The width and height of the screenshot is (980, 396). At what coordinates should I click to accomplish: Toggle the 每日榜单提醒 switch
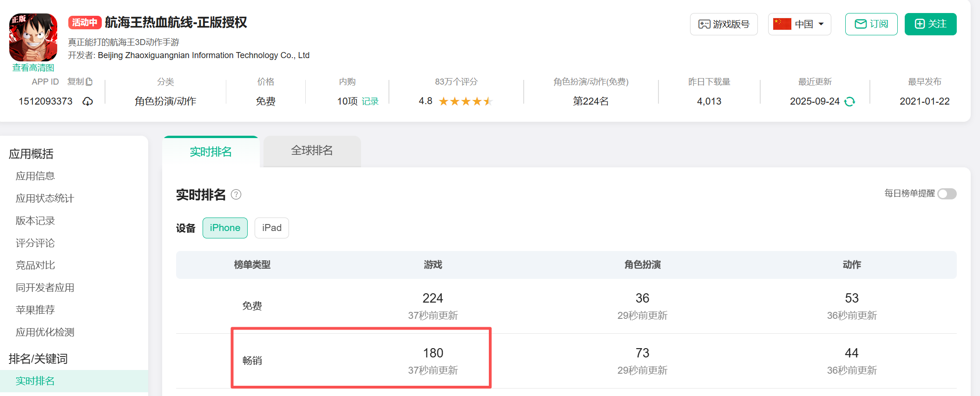pos(947,194)
